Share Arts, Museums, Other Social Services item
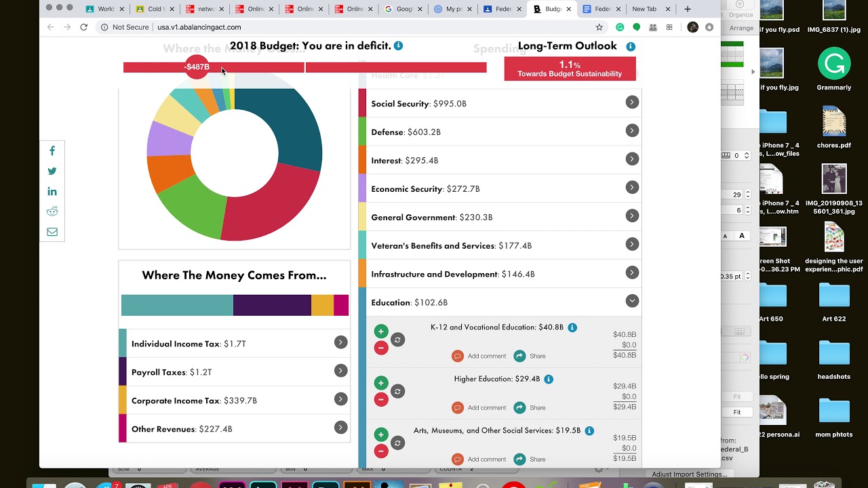 [530, 459]
